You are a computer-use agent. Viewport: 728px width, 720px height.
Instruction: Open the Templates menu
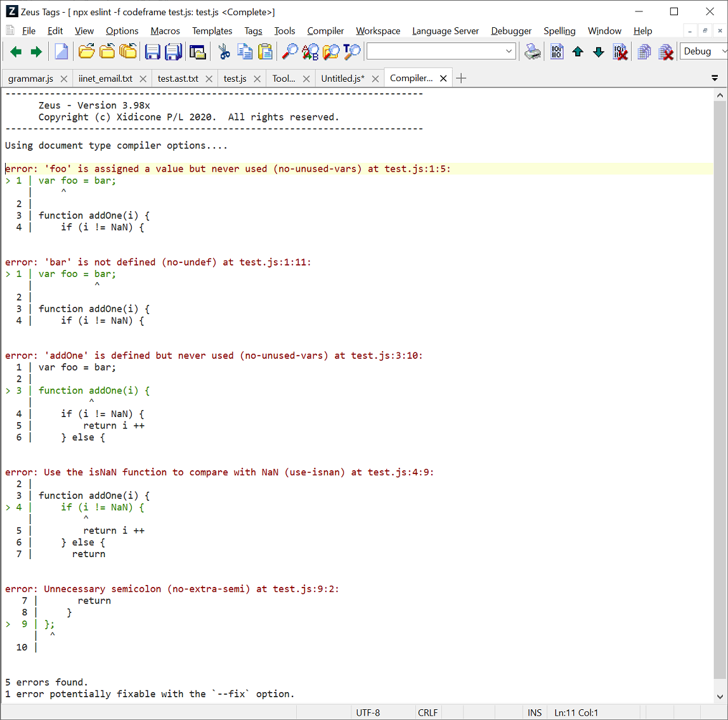[212, 30]
